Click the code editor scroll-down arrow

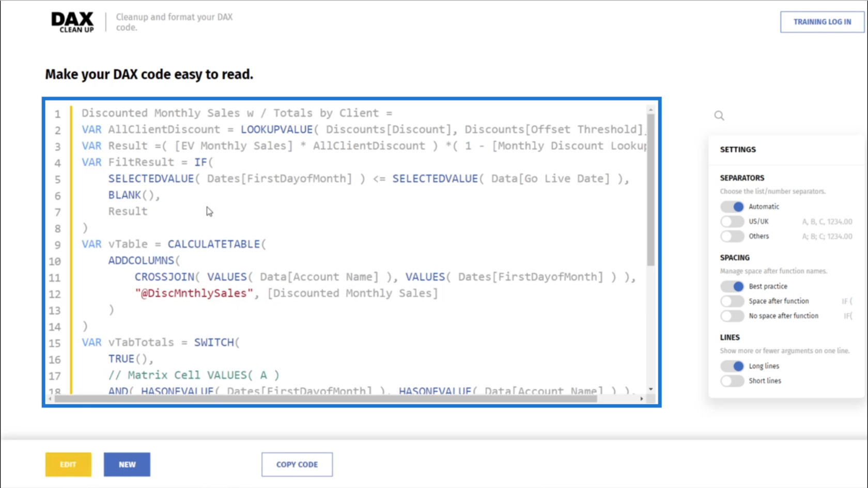(650, 389)
